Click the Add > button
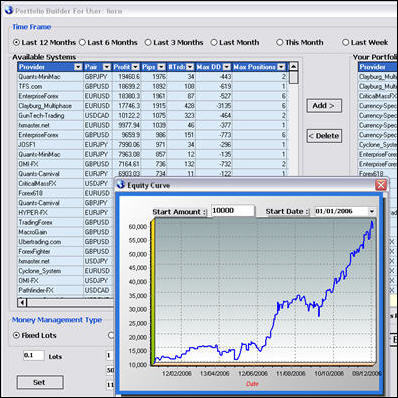 324,106
